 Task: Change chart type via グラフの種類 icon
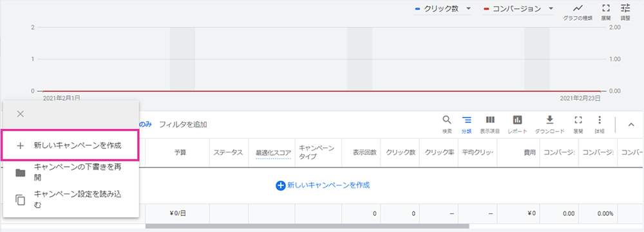click(578, 12)
